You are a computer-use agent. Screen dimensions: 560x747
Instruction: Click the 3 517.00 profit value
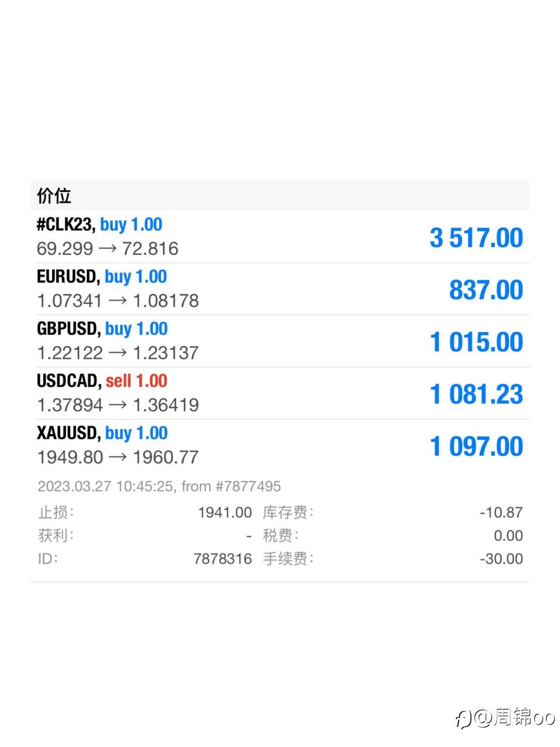point(476,238)
